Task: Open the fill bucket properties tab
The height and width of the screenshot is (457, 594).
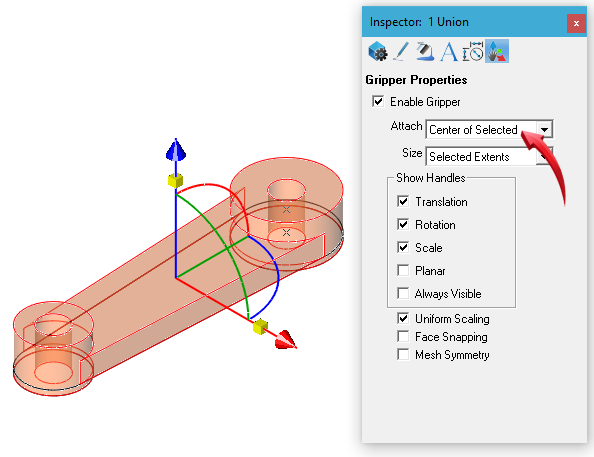Action: [425, 51]
